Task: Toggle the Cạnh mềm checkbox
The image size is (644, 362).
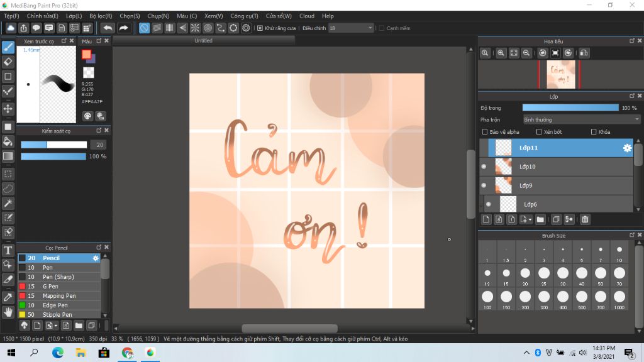Action: [x=382, y=28]
